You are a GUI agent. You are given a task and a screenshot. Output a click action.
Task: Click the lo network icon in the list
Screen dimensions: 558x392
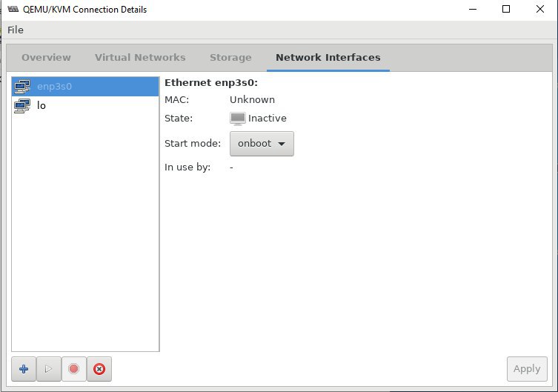[22, 106]
